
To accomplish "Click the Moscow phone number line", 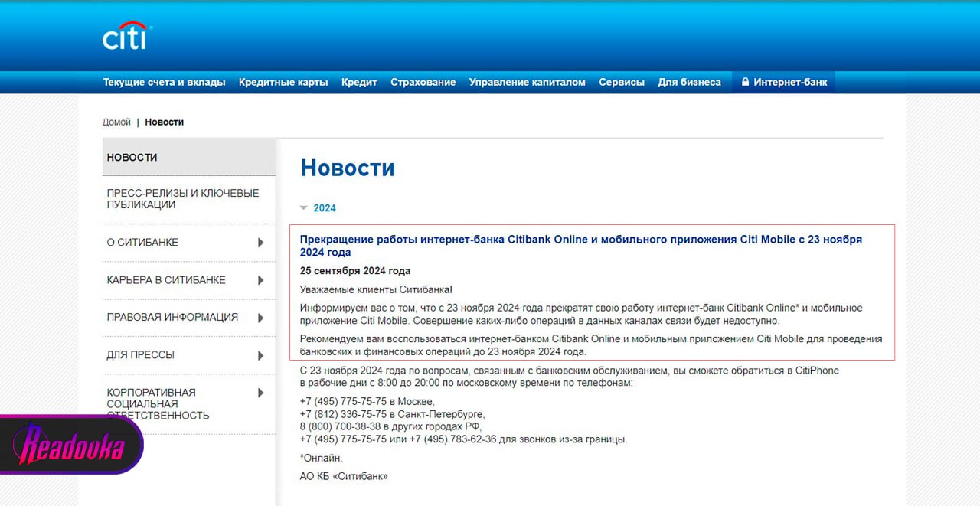I will pos(367,401).
